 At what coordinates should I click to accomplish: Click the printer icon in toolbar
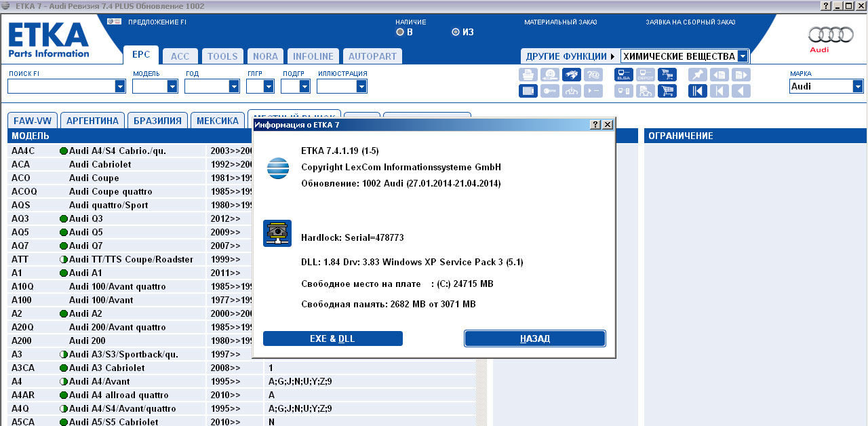tap(528, 75)
